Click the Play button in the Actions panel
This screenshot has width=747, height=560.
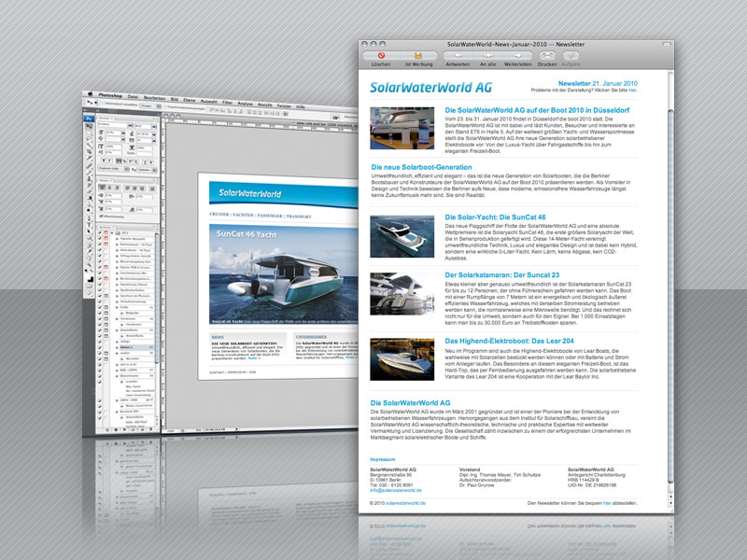point(124,429)
